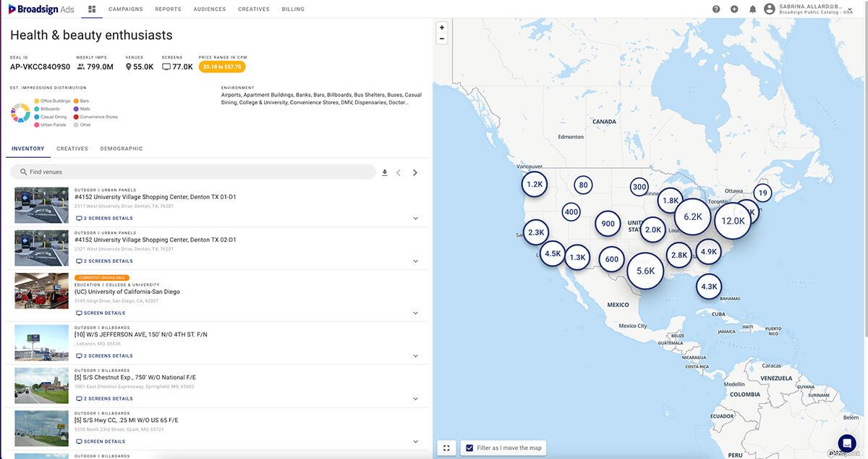Click the 4.9K map cluster

click(709, 251)
